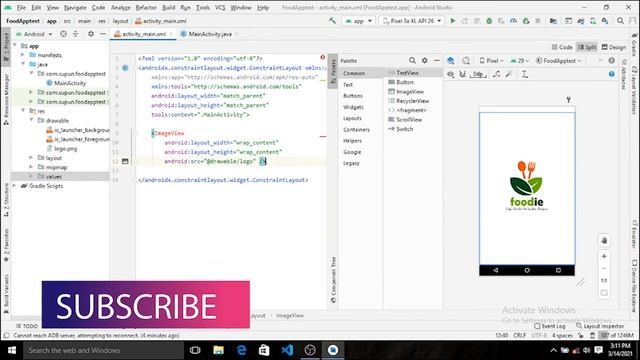Search the Palette with the magnifier icon
Image resolution: width=640 pixels, height=360 pixels.
coord(412,60)
